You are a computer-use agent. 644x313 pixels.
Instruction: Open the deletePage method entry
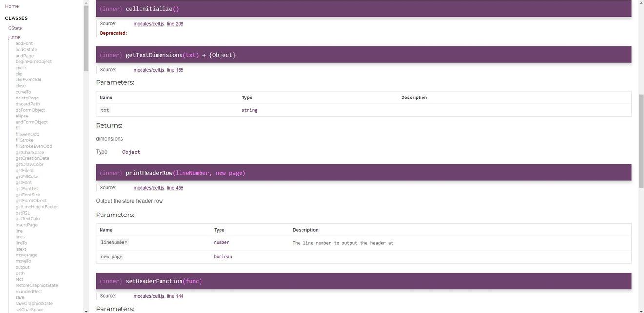point(27,98)
